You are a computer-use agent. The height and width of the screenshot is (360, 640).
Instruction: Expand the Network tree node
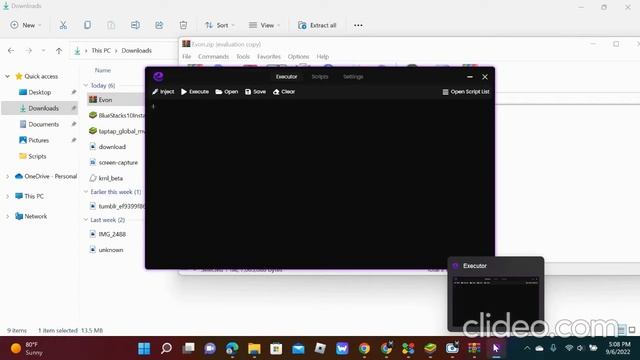pyautogui.click(x=7, y=216)
